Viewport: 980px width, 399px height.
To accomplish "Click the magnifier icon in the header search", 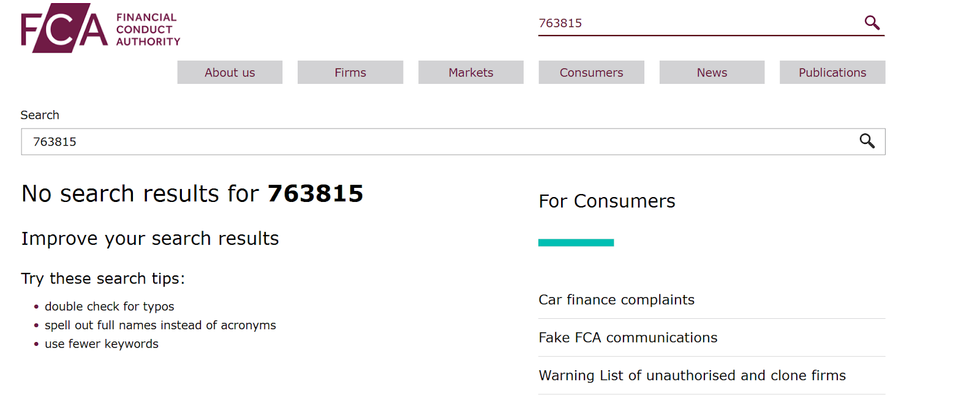I will pos(872,23).
